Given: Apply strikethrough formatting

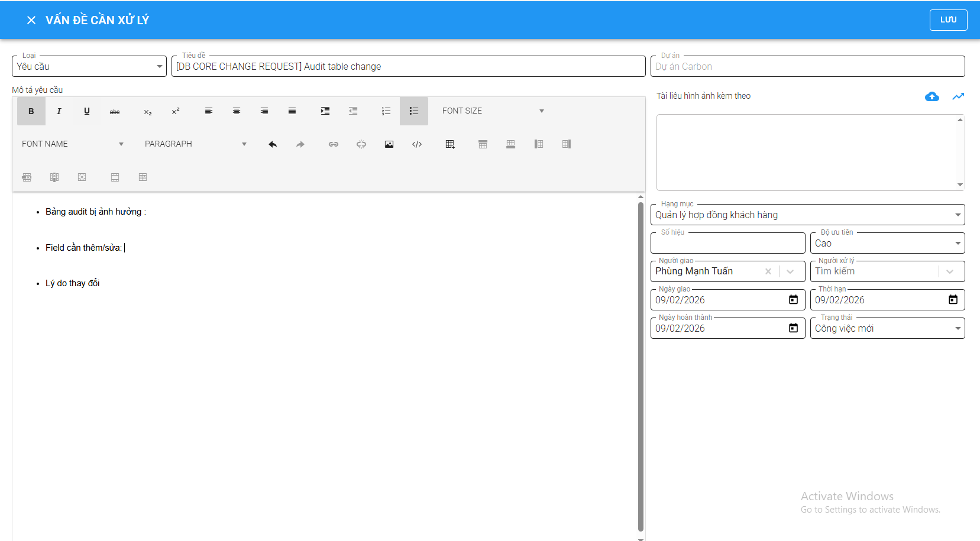Looking at the screenshot, I should point(115,111).
